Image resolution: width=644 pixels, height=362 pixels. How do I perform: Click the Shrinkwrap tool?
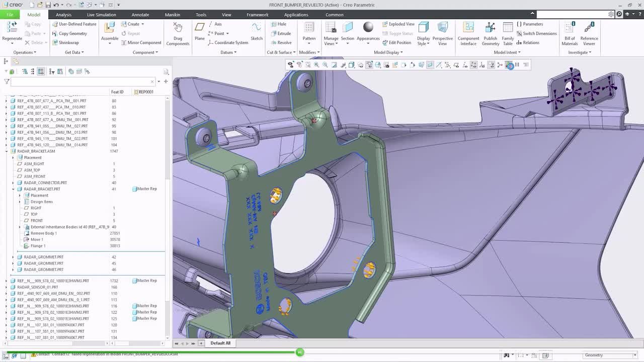pyautogui.click(x=65, y=43)
